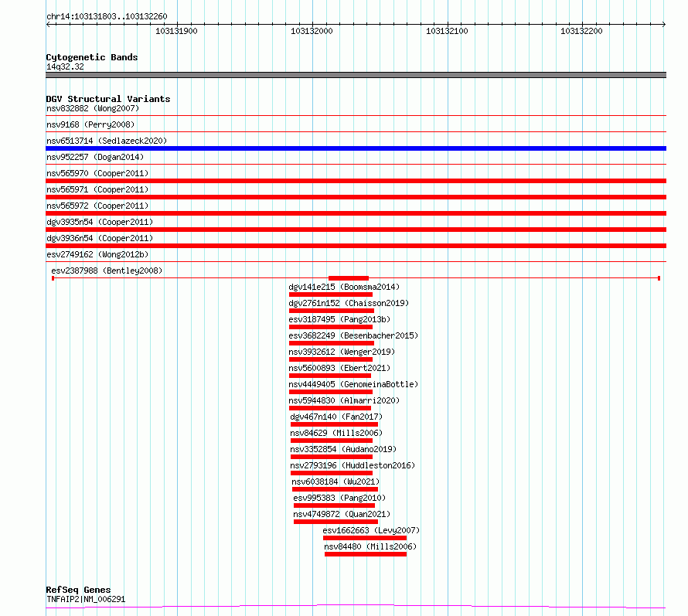
Task: Open variant esv1662663 (Levy2007)
Action: 371,530
